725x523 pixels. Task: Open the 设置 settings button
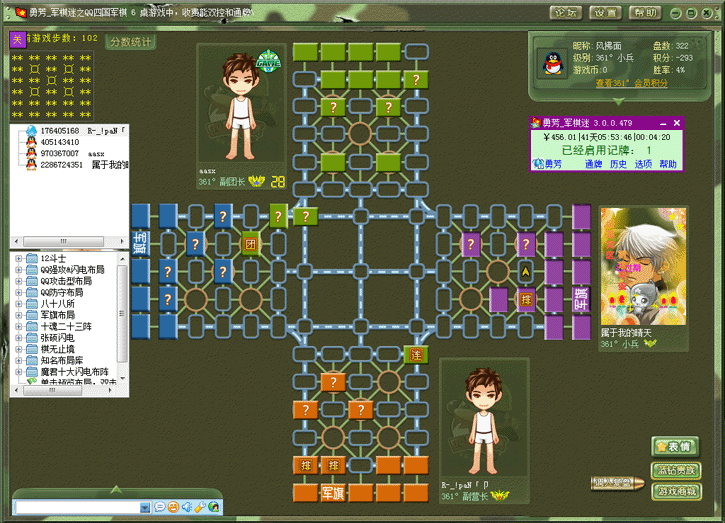[x=604, y=12]
